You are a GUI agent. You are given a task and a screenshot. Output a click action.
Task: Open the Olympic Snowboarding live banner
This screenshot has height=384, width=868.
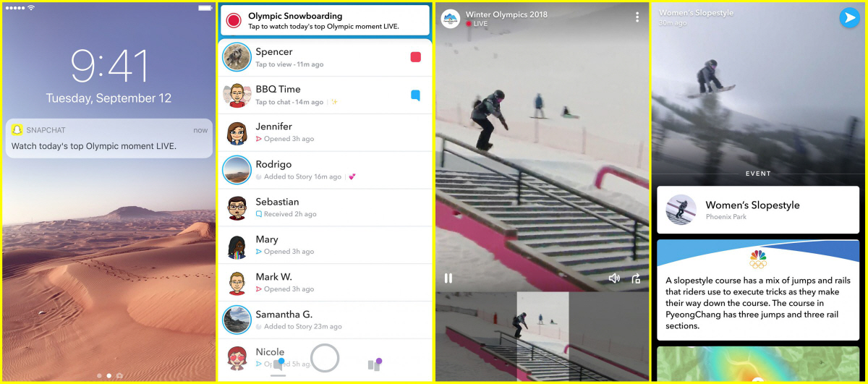click(325, 20)
